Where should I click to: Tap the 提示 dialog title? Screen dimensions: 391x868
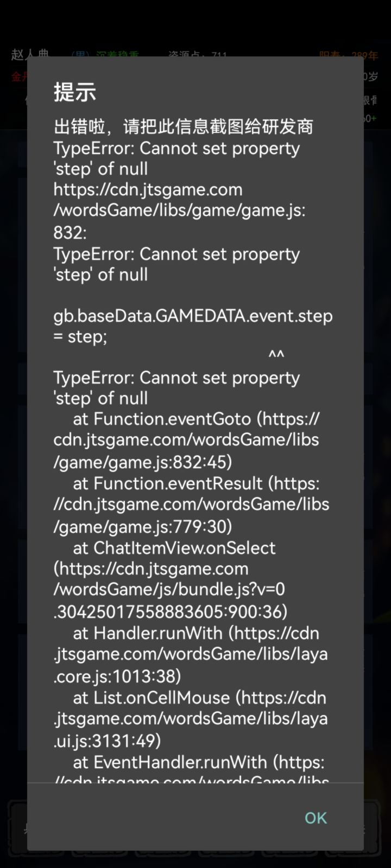point(75,92)
